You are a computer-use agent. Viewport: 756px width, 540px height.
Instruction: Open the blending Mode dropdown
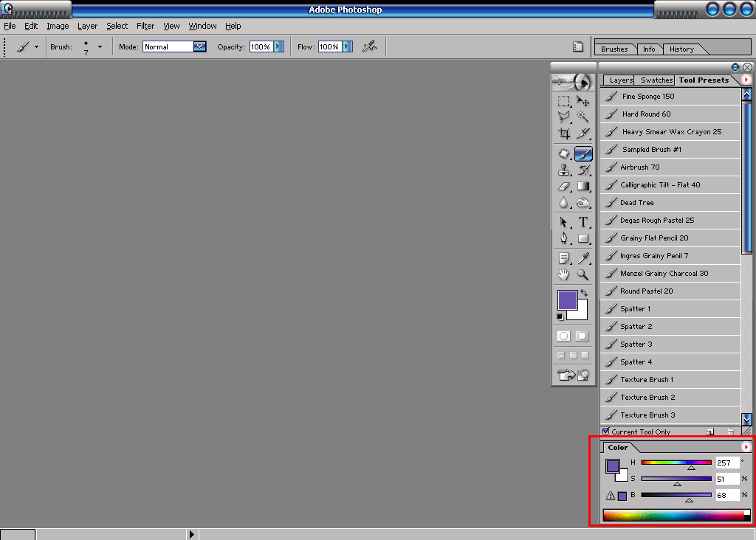[x=199, y=46]
